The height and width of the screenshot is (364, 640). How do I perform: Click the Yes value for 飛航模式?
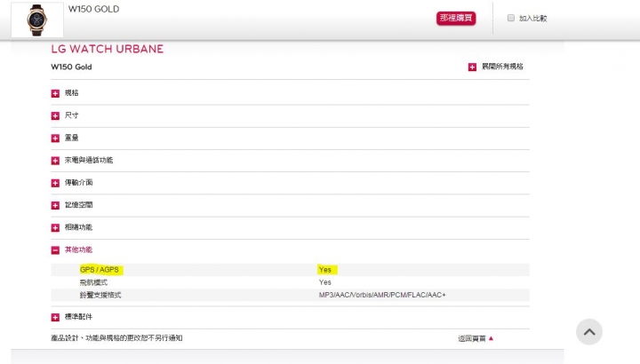point(325,282)
